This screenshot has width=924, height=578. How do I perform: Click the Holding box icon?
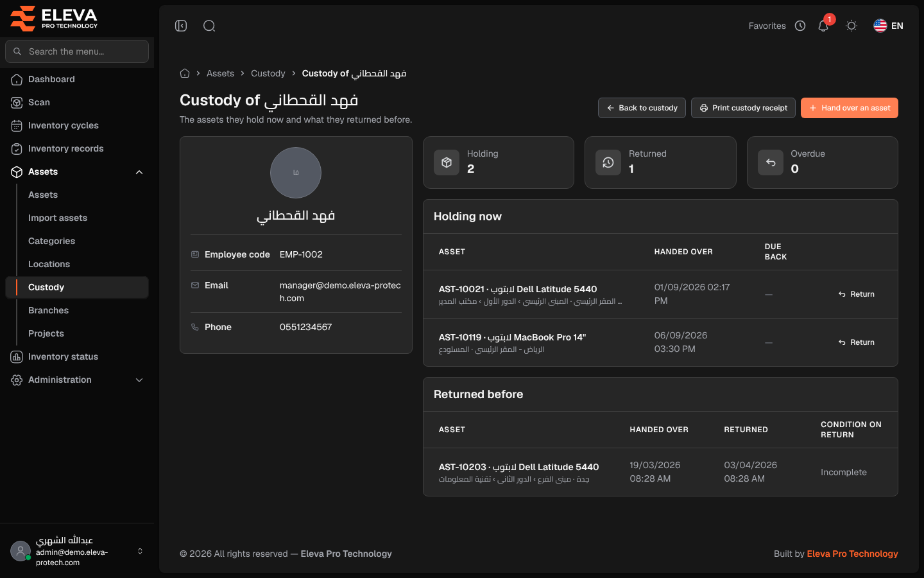click(447, 162)
